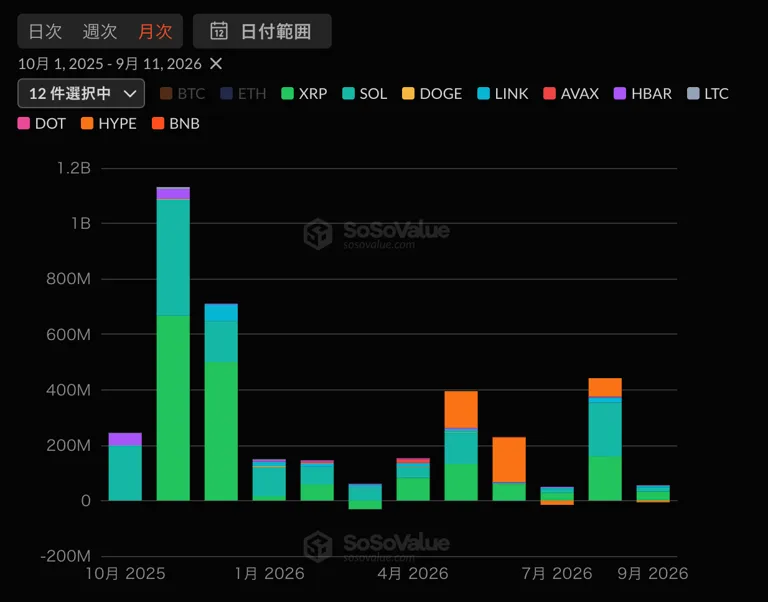Toggle BTC series in the legend

[182, 94]
